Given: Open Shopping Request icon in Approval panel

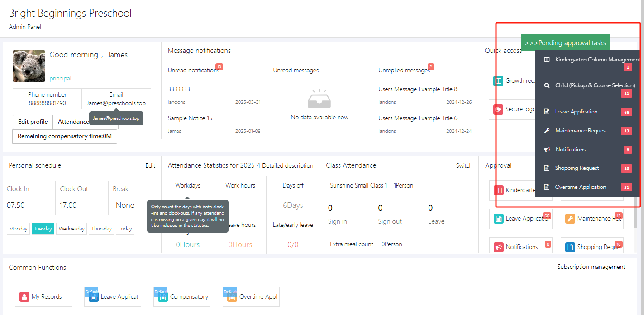Looking at the screenshot, I should tap(570, 247).
